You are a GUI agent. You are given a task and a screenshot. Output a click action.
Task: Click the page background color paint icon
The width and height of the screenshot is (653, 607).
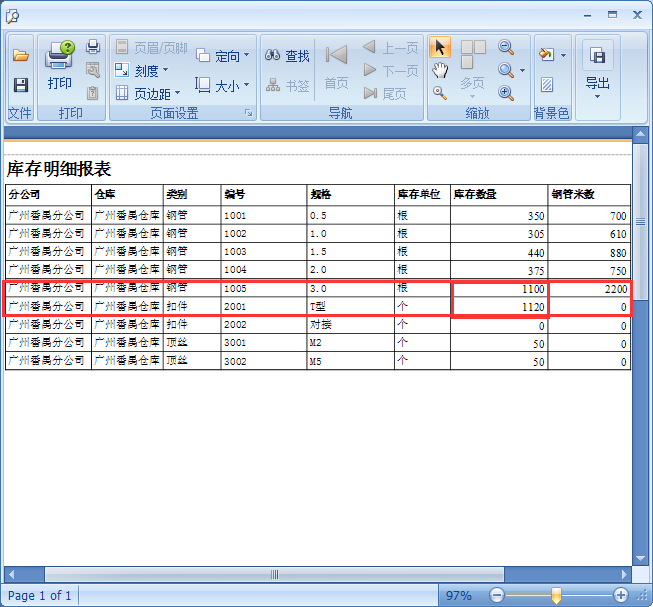pyautogui.click(x=546, y=54)
